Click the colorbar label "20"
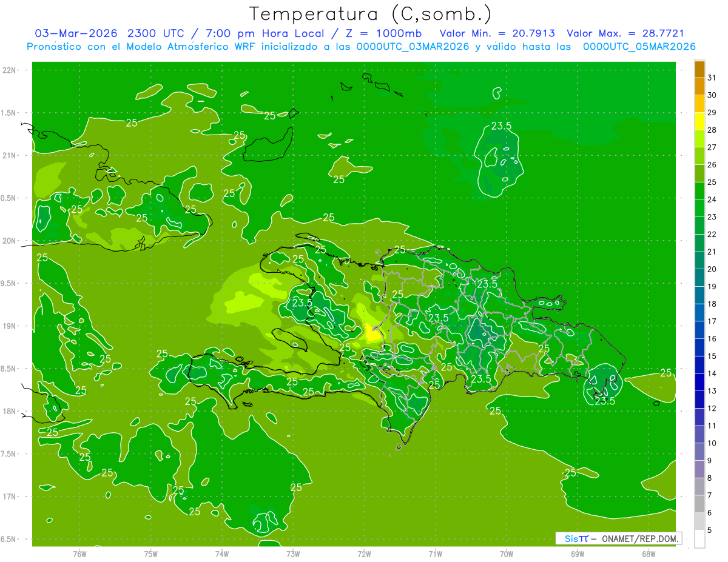This screenshot has width=728, height=562. click(x=712, y=269)
